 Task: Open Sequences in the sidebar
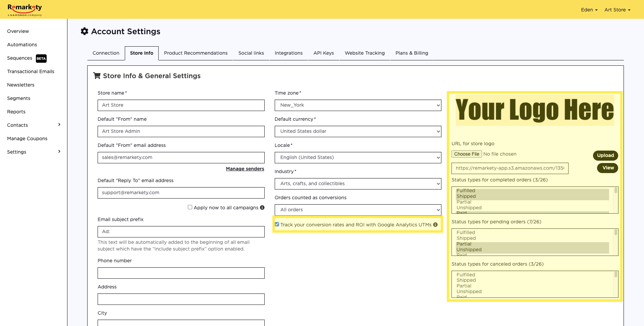point(20,58)
